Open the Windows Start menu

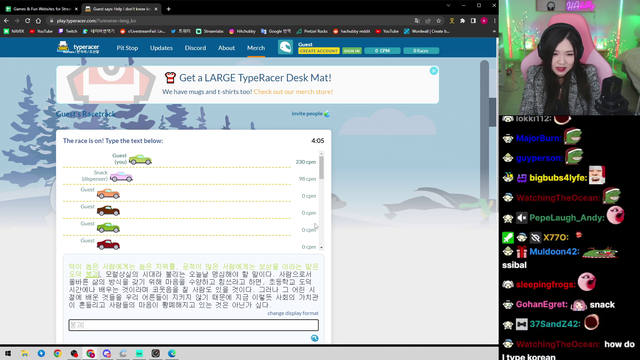8,353
